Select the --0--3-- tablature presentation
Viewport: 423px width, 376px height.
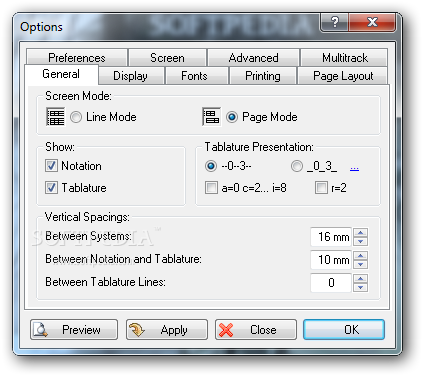click(211, 166)
